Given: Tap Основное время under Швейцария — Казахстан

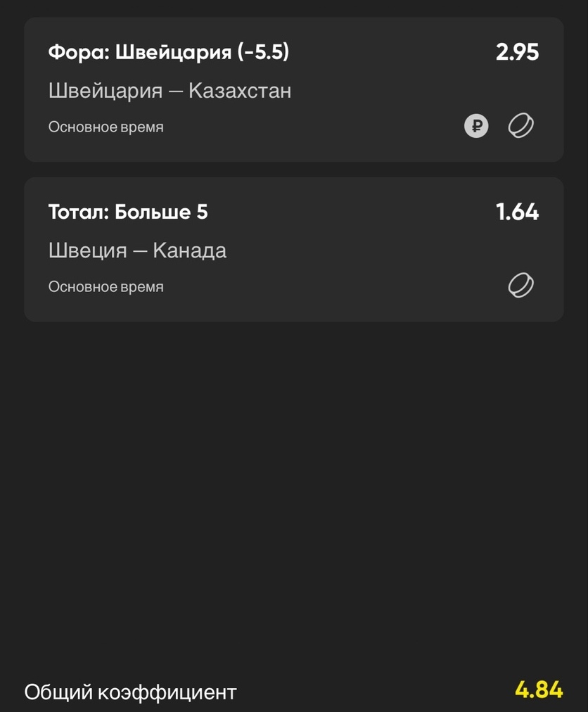Looking at the screenshot, I should tap(106, 127).
